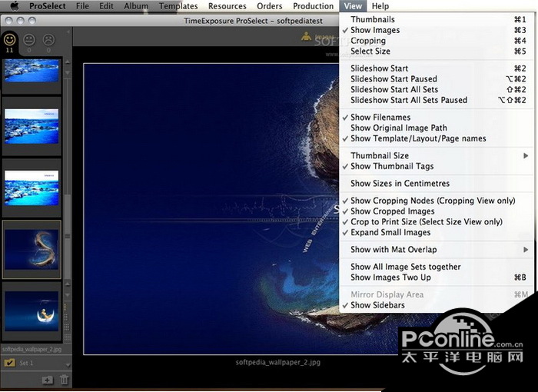
Task: Click the add new set folder icon
Action: tap(48, 379)
